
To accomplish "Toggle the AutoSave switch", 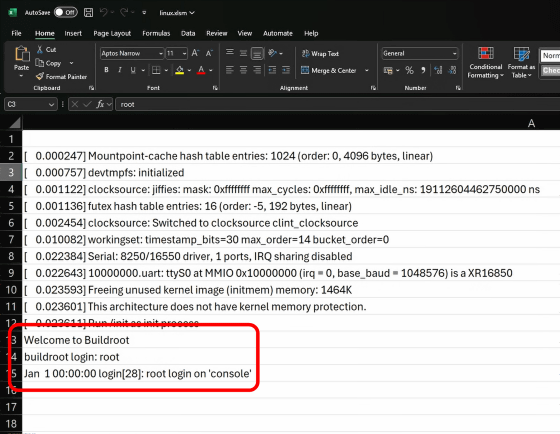I will tap(65, 13).
